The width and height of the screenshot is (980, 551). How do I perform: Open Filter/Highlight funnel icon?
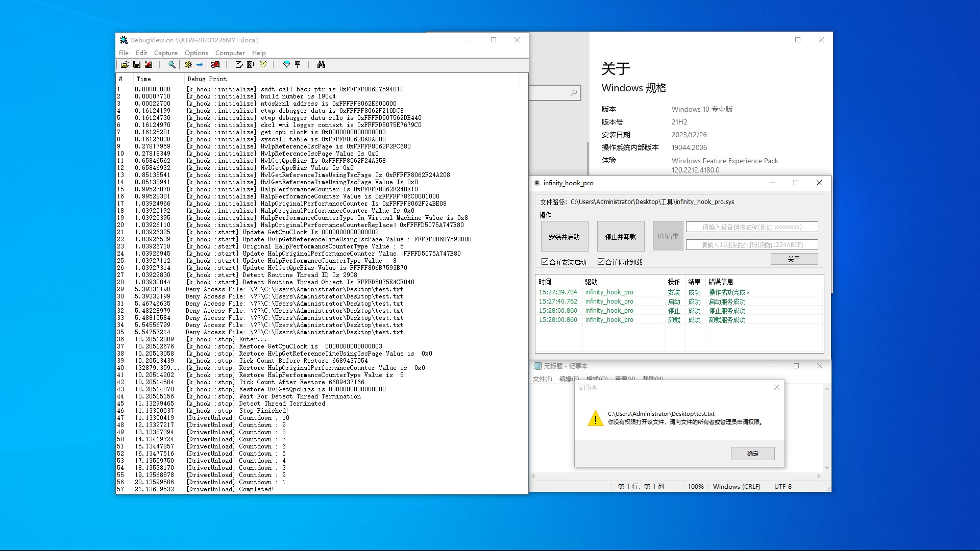(x=286, y=65)
